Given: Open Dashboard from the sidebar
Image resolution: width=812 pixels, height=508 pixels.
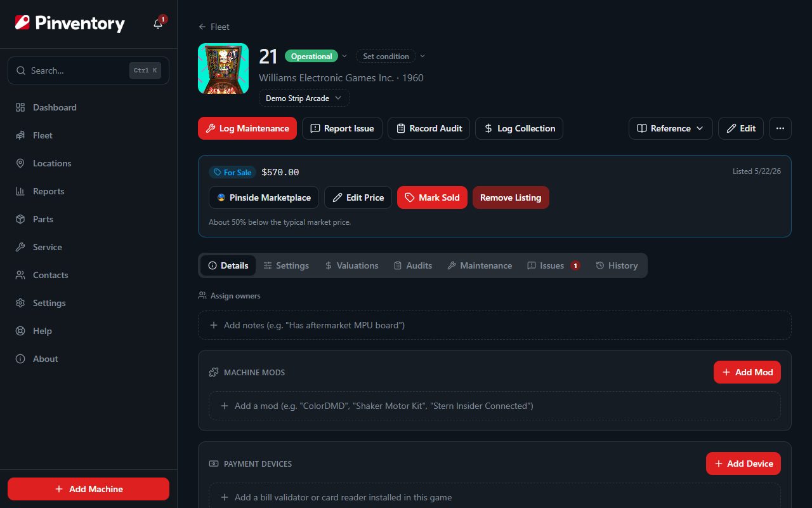Looking at the screenshot, I should (x=88, y=107).
